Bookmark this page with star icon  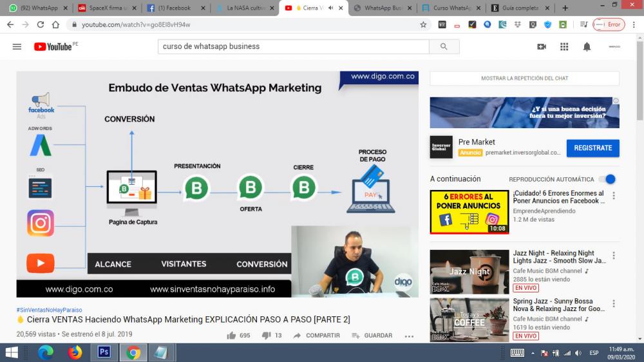click(423, 24)
